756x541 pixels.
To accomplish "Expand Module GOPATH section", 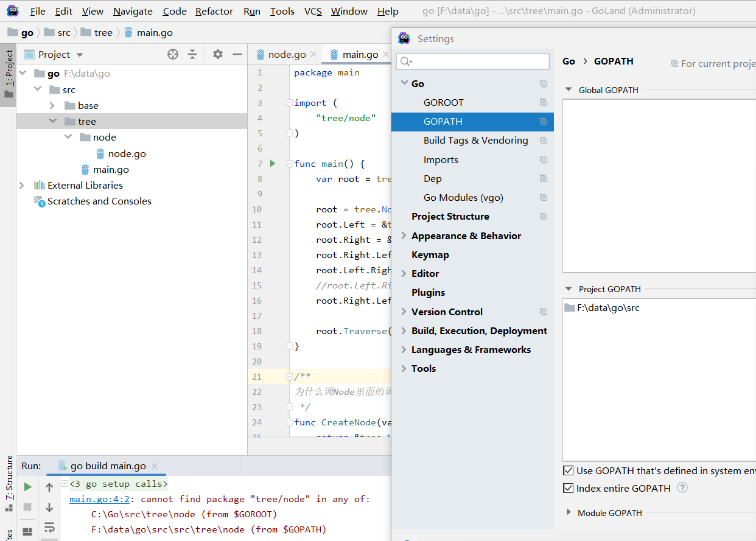I will [569, 512].
